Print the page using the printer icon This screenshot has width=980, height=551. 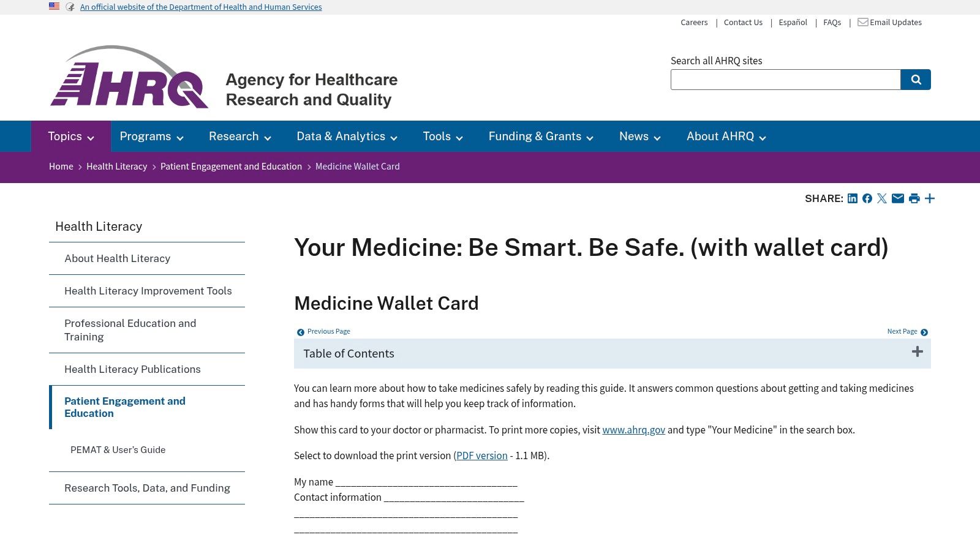[913, 198]
